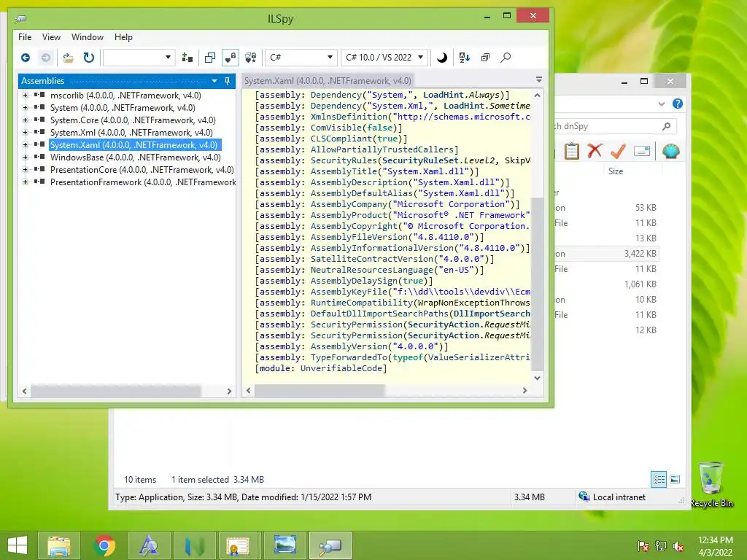This screenshot has width=747, height=560.
Task: Open an assembly file with folder icon
Action: tap(68, 58)
